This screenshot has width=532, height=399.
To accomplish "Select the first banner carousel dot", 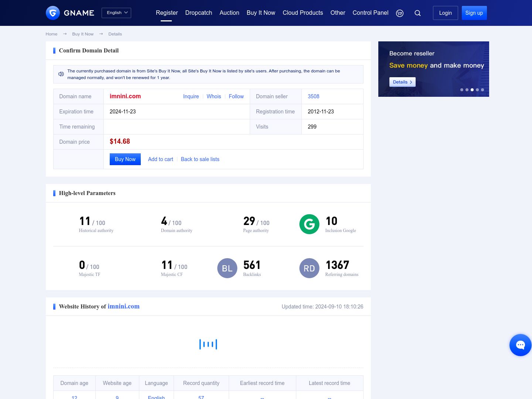I will (x=462, y=90).
